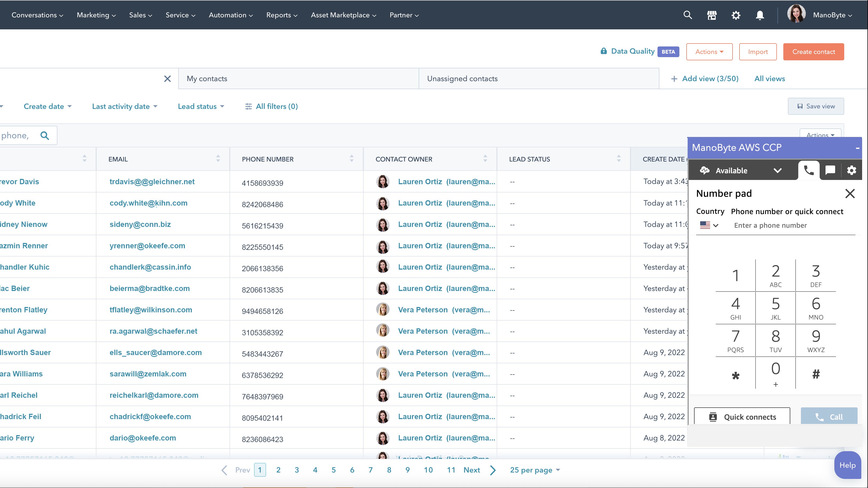This screenshot has width=868, height=488.
Task: Click the contact search magnifying glass
Action: coord(45,135)
